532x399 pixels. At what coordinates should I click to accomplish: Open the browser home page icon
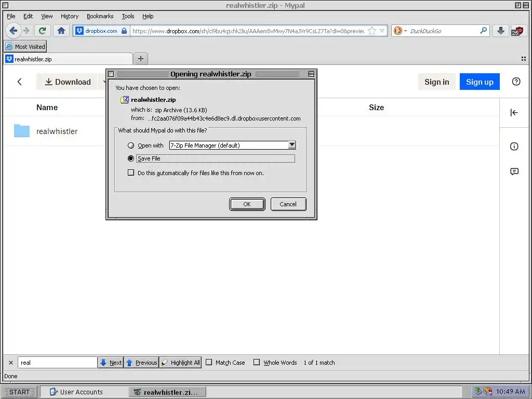[61, 31]
